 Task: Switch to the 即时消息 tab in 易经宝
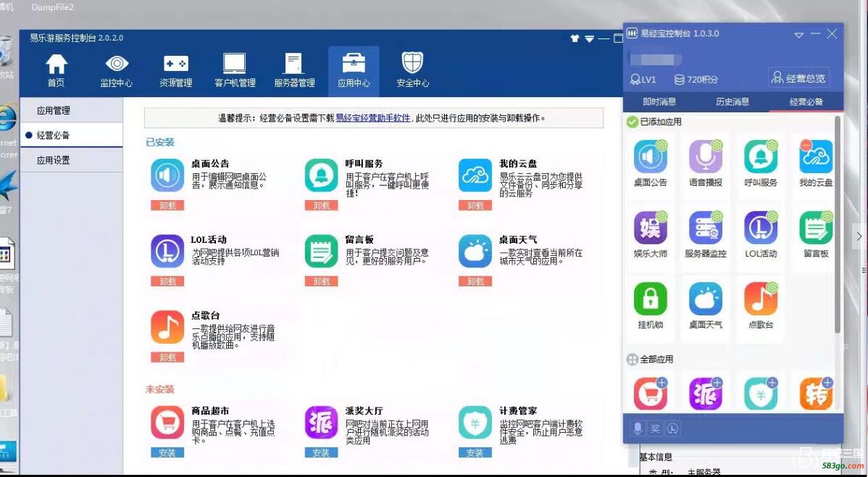point(659,102)
